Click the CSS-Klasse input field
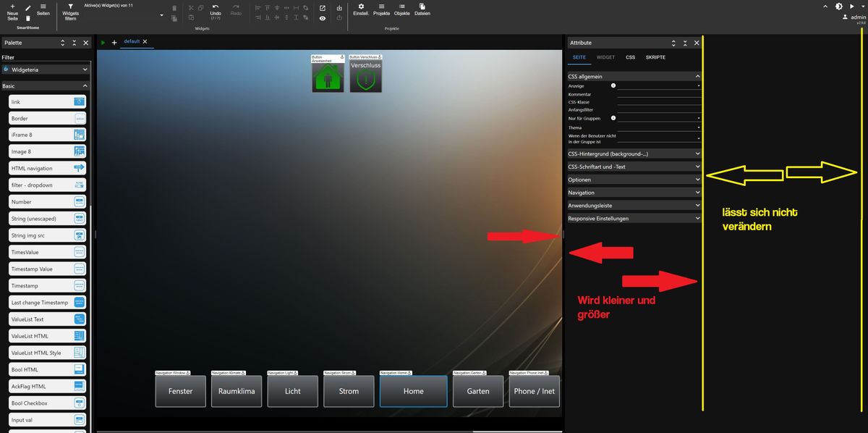Screen dimensions: 868x433 coord(659,102)
